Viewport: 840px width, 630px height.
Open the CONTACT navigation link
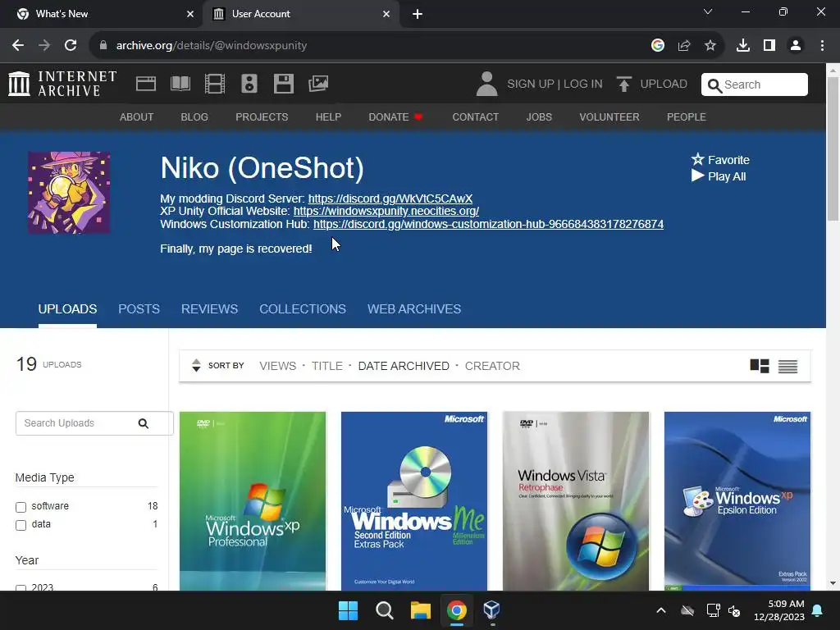(x=475, y=116)
